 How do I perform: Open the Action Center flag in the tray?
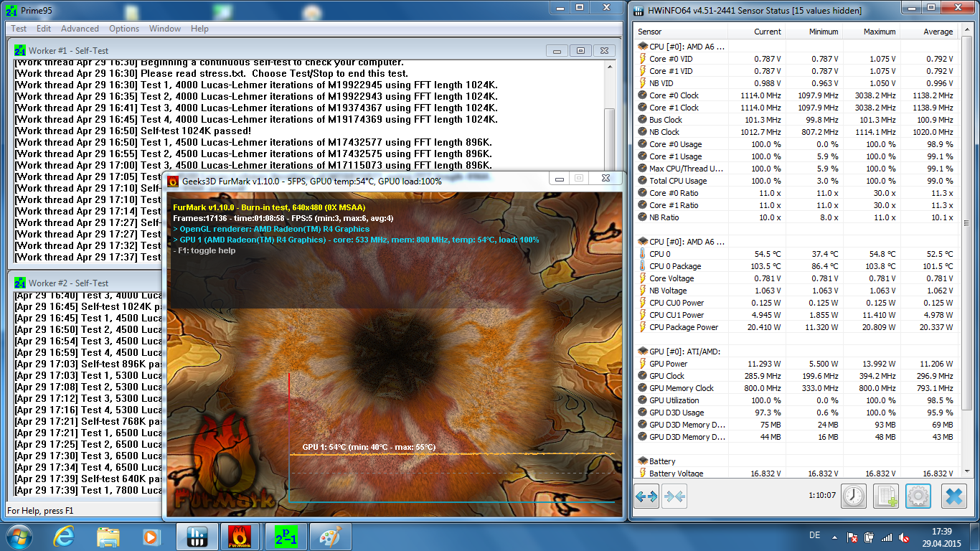click(x=852, y=537)
